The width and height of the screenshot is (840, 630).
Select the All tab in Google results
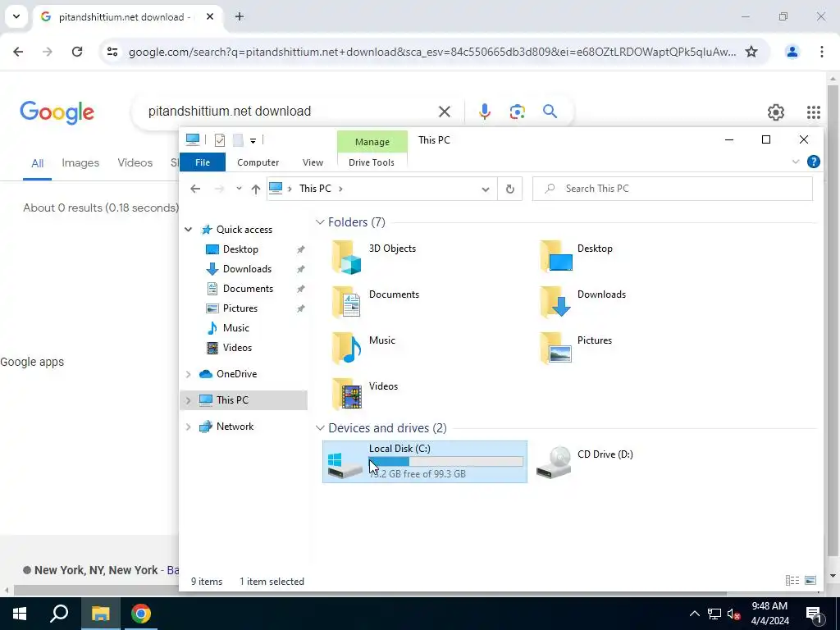coord(37,163)
